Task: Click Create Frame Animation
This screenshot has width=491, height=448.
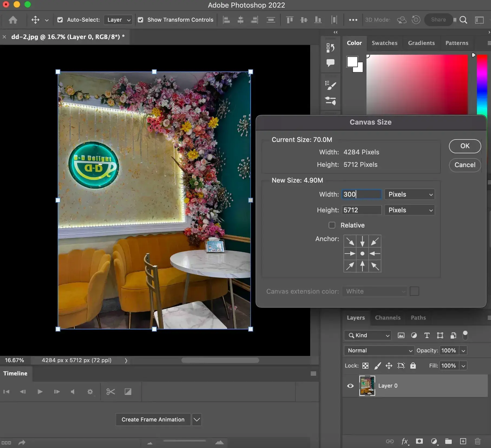Action: (152, 419)
